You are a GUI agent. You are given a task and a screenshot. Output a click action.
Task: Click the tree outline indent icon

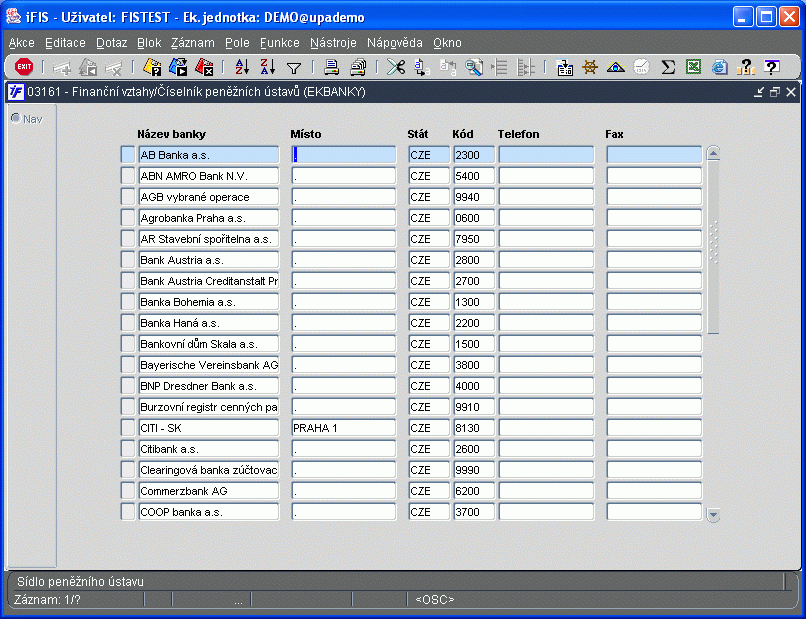[499, 67]
